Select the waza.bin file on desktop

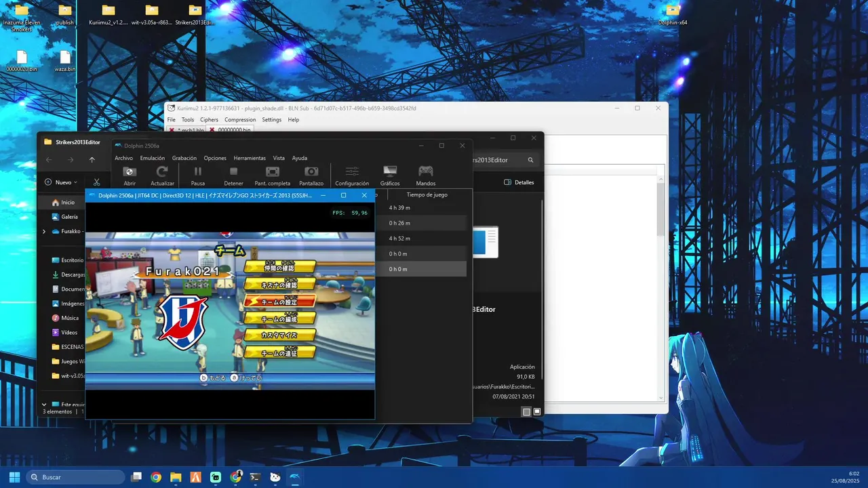pos(65,61)
